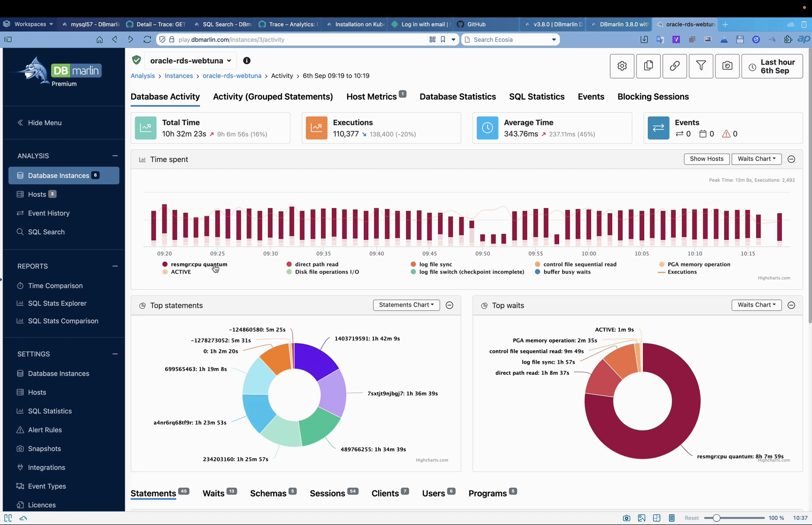Open Waits Chart dropdown in Top waits
The width and height of the screenshot is (812, 525).
757,305
